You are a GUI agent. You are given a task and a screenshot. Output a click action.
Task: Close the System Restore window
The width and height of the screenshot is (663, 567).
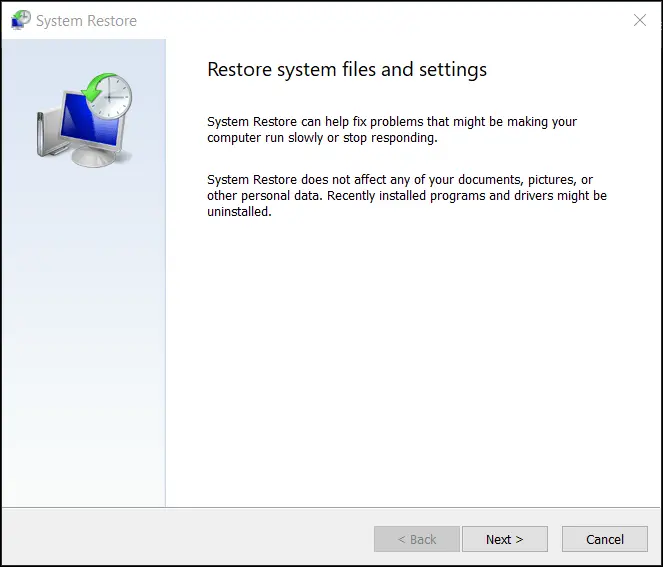pos(640,20)
